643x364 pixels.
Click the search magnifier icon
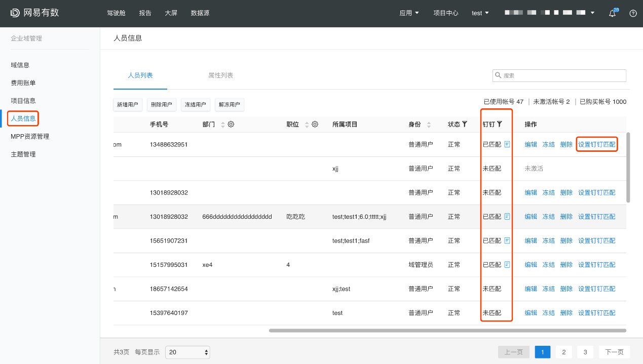point(498,75)
